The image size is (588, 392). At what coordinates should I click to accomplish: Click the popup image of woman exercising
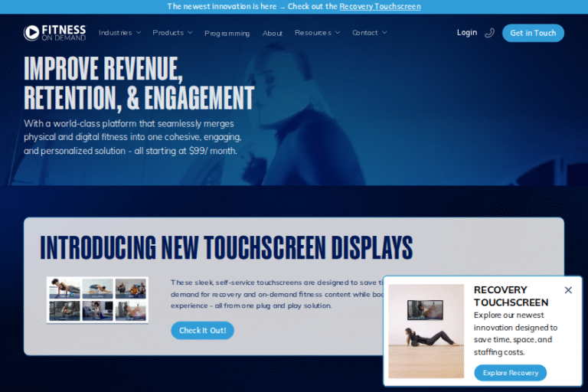click(x=426, y=331)
